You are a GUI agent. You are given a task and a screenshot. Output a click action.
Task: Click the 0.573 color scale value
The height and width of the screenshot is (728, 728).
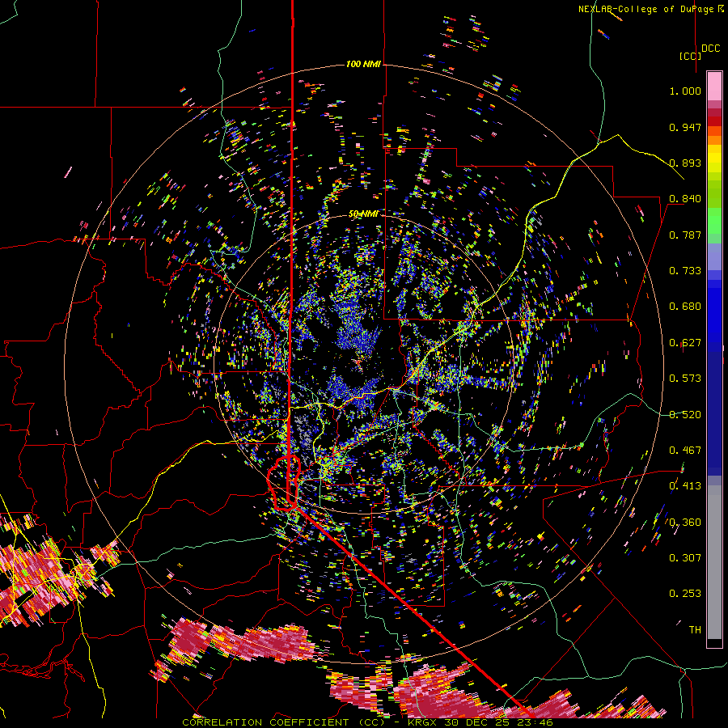coord(685,379)
